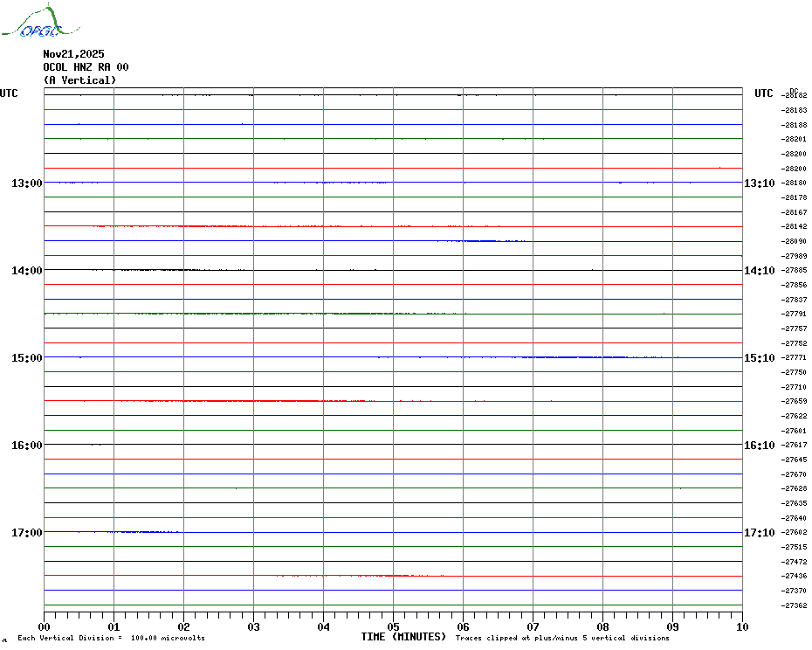This screenshot has width=812, height=650.
Task: Click the -27362 offset value at bottom right
Action: tap(795, 605)
